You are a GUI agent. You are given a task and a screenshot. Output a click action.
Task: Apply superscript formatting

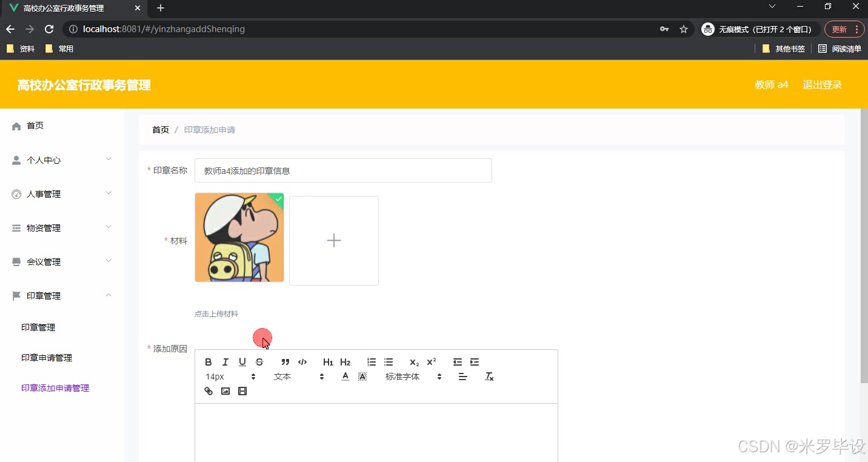[x=432, y=362]
